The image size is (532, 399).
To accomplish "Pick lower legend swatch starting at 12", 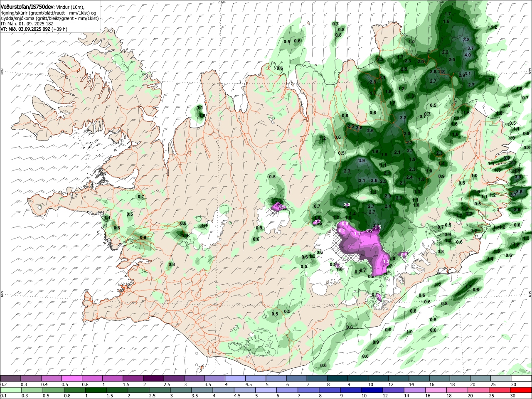I will tap(393, 390).
